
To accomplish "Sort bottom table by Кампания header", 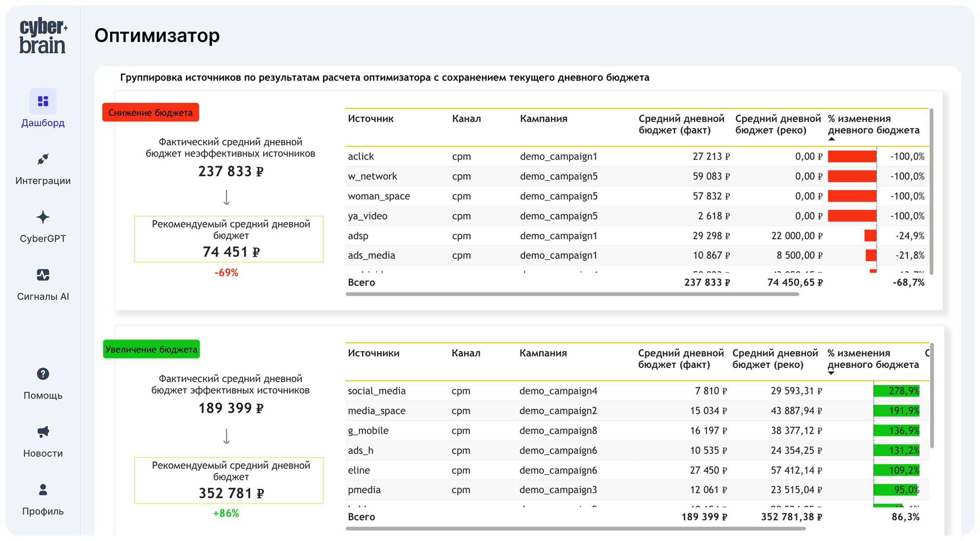I will (x=543, y=353).
